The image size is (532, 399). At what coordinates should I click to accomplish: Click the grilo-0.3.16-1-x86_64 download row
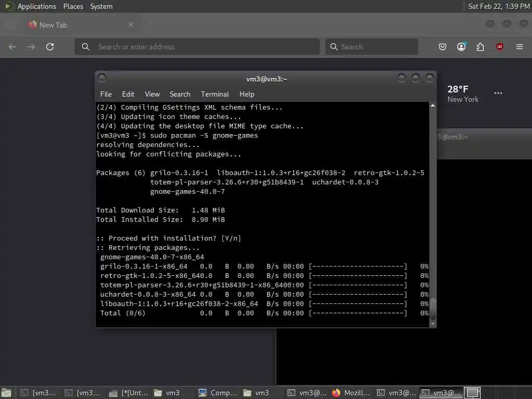(x=264, y=267)
